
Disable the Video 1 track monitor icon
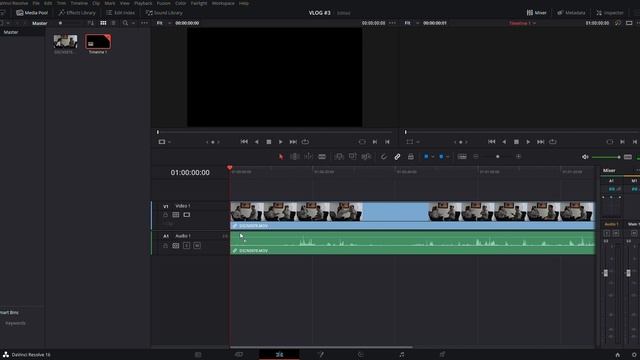tap(187, 215)
